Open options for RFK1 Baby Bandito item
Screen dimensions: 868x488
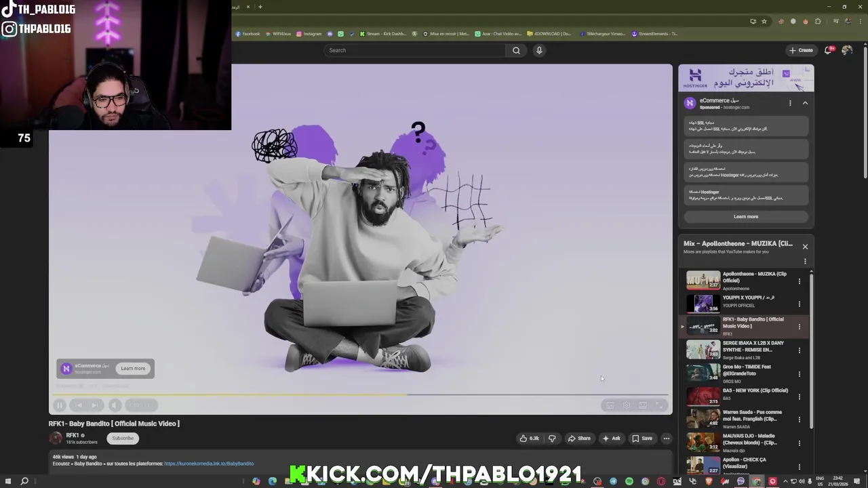tap(799, 327)
